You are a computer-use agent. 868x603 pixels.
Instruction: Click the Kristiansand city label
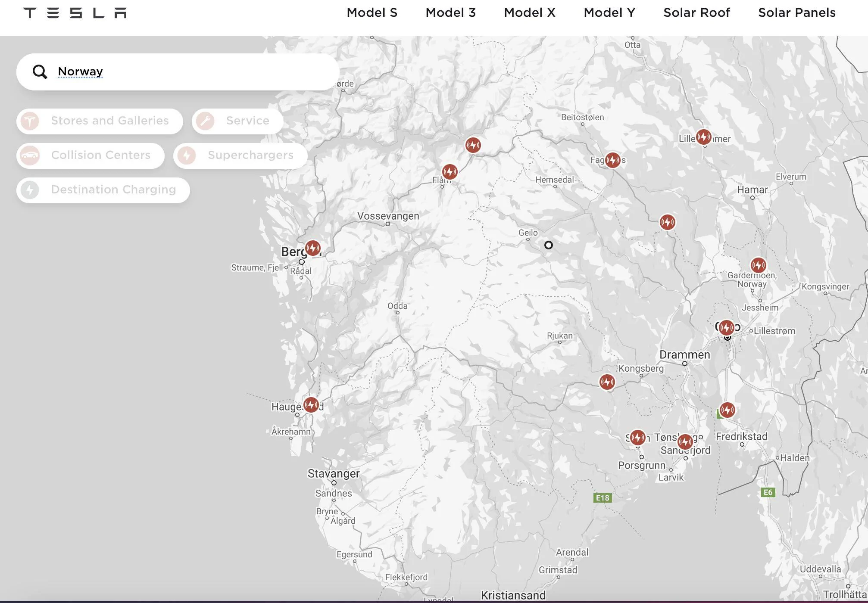coord(513,595)
